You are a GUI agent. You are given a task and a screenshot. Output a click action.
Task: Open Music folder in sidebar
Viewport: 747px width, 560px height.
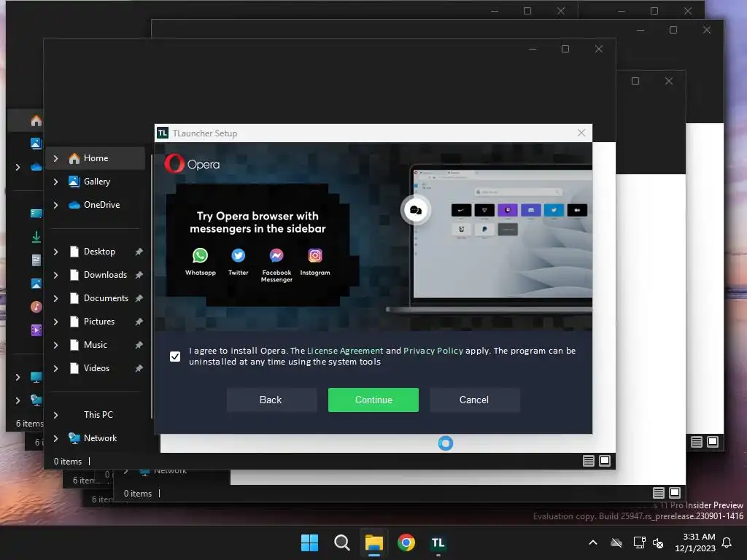[96, 345]
